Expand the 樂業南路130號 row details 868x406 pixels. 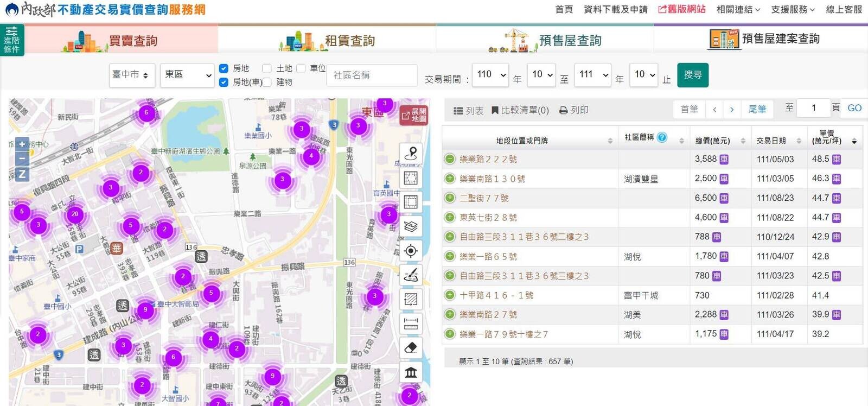click(x=450, y=178)
